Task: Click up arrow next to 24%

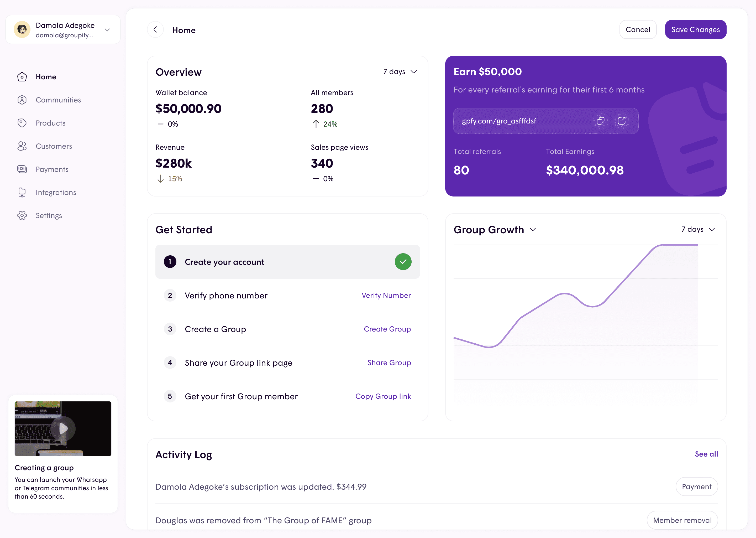Action: 316,124
